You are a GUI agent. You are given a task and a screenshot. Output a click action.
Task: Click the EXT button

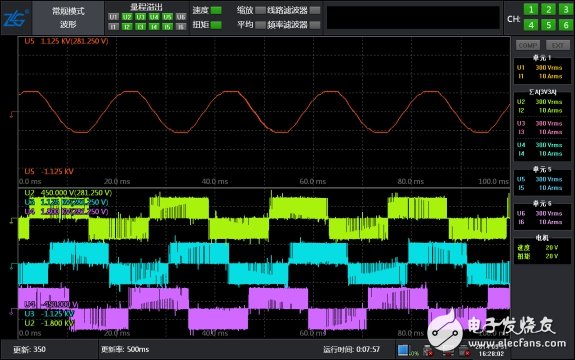pyautogui.click(x=557, y=45)
